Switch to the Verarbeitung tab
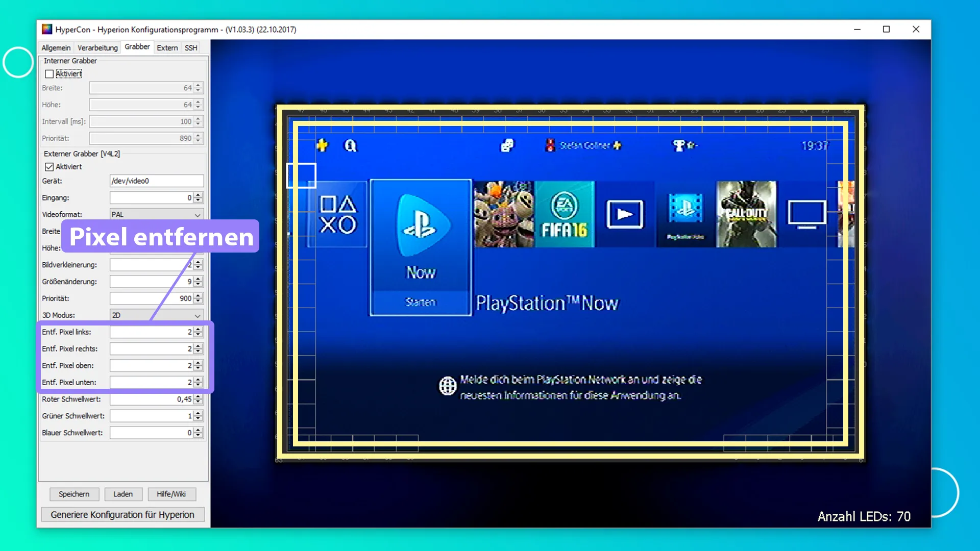980x551 pixels. pyautogui.click(x=97, y=47)
